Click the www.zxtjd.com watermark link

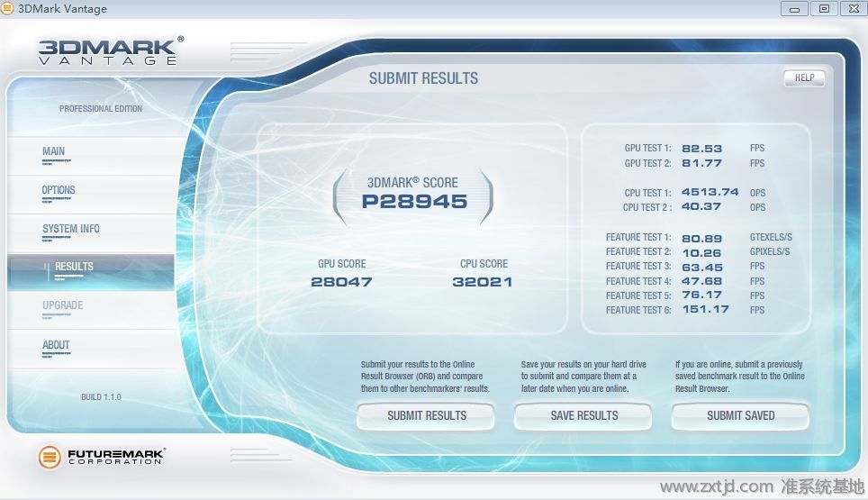click(x=717, y=487)
